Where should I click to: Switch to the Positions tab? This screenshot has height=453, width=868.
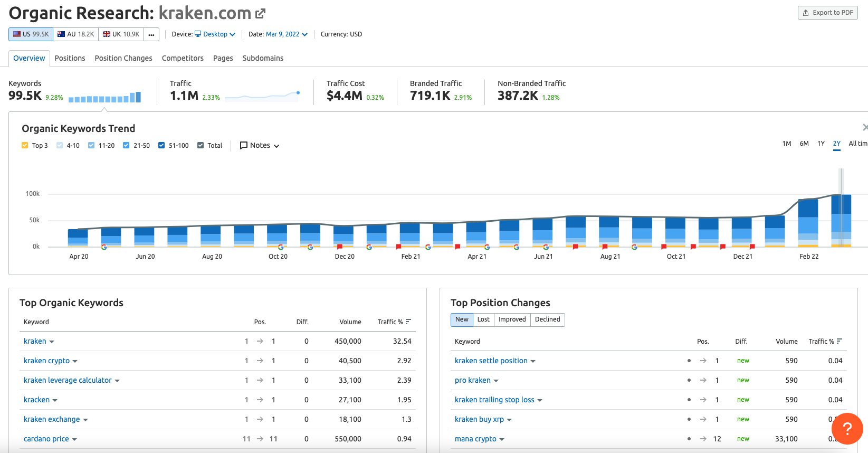[x=70, y=58]
